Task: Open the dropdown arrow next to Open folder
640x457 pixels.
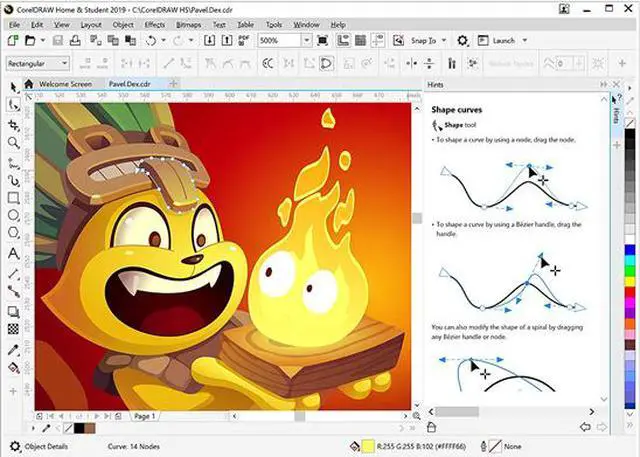Action: pos(42,40)
